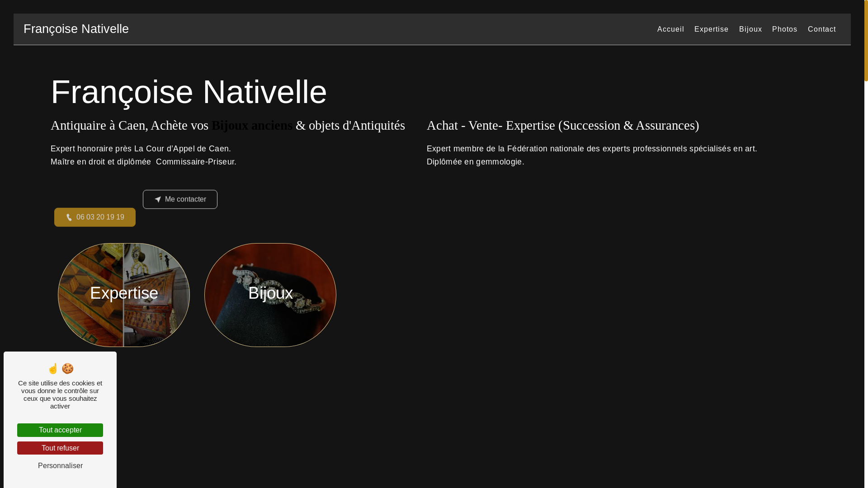Click the bold 'Bijoux anciens' text
The width and height of the screenshot is (868, 488).
tap(252, 126)
